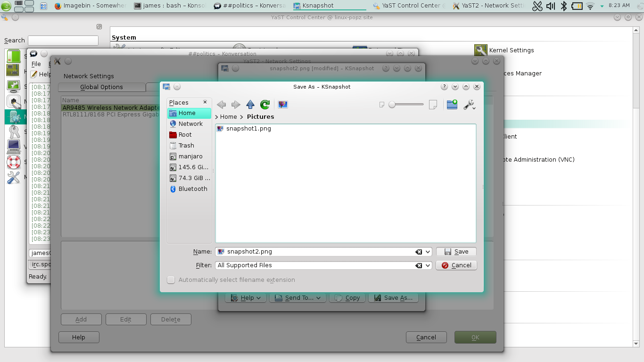Select the manjaro device in Places
The image size is (644, 362).
190,156
